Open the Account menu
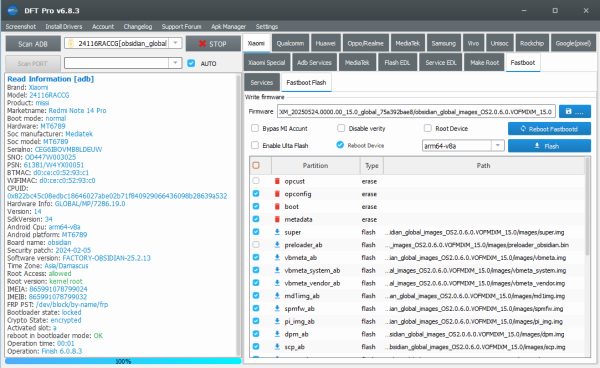Image resolution: width=600 pixels, height=368 pixels. [x=103, y=26]
